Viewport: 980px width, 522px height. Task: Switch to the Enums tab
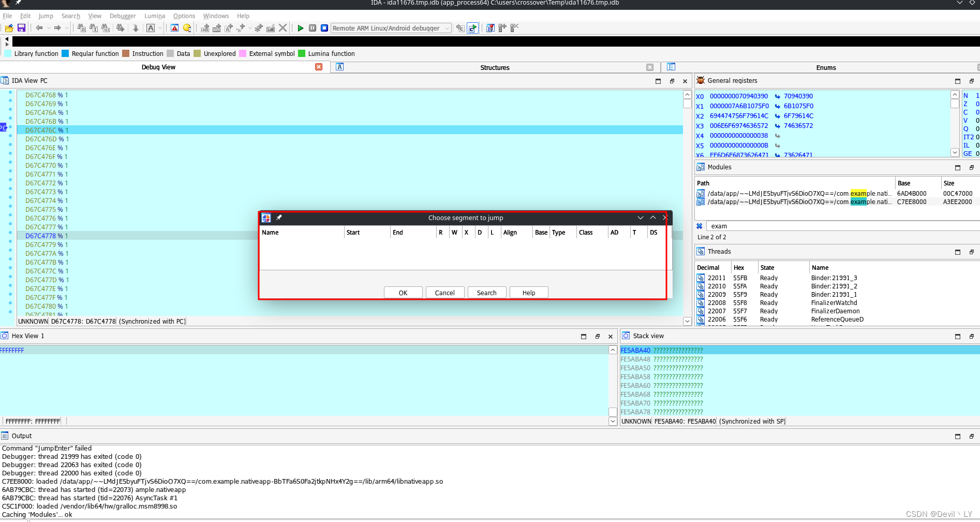click(x=826, y=67)
